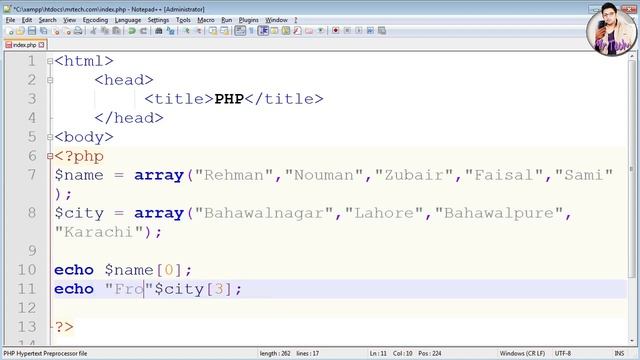Undo last edit via green arrow icon
Image resolution: width=640 pixels, height=360 pixels.
pyautogui.click(x=131, y=31)
